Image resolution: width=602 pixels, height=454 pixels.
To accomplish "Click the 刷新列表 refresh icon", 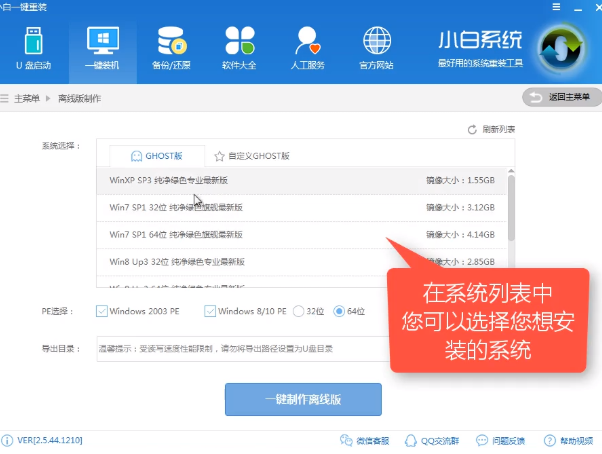I will click(x=473, y=130).
